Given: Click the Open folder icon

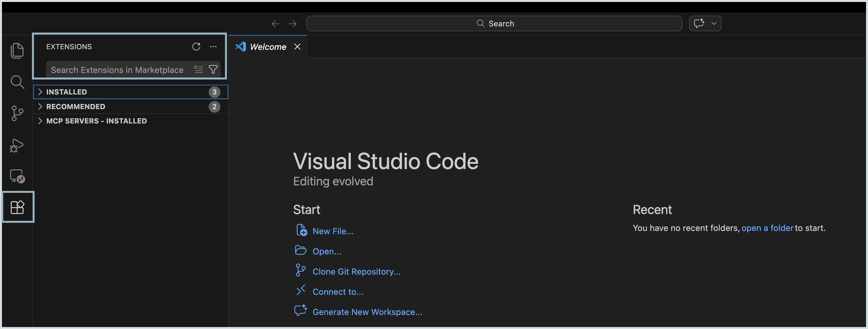Looking at the screenshot, I should coord(301,250).
